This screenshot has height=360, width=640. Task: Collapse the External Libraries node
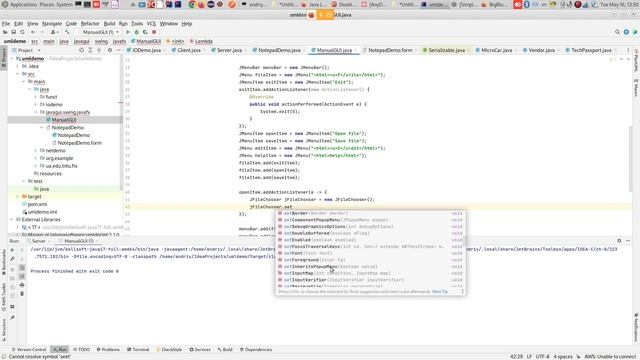pos(12,220)
